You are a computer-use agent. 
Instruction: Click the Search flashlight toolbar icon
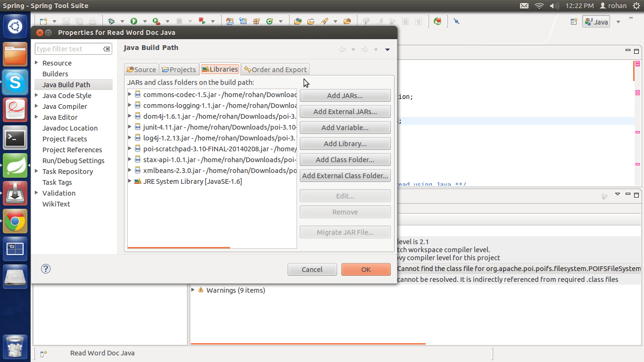point(324,21)
